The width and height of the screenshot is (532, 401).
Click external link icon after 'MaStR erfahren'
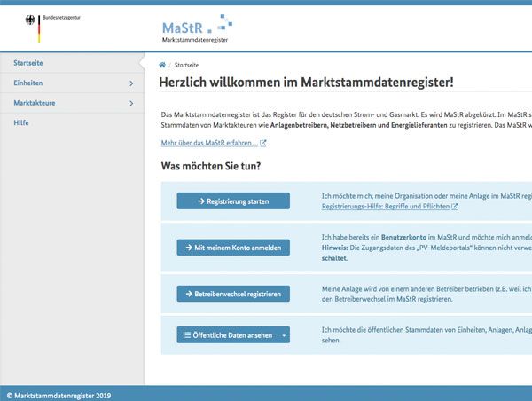(263, 143)
